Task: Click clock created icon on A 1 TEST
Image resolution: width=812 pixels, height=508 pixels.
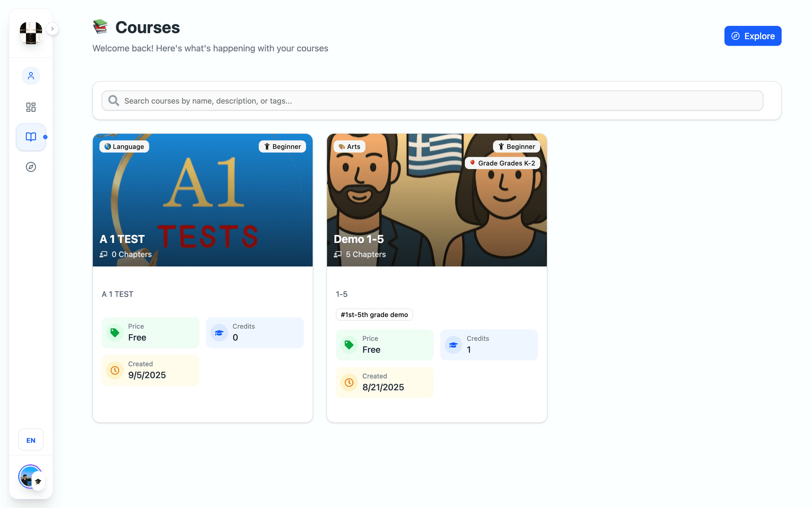Action: (115, 370)
